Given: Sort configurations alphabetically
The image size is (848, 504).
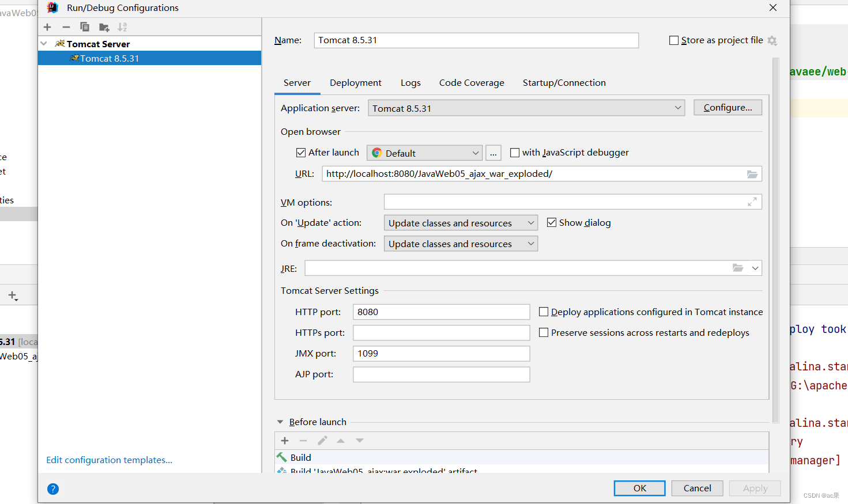Looking at the screenshot, I should (122, 27).
